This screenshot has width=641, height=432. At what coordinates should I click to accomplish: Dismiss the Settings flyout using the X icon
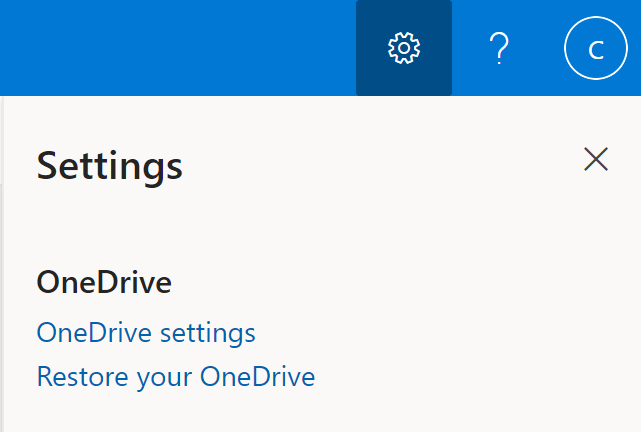click(596, 159)
